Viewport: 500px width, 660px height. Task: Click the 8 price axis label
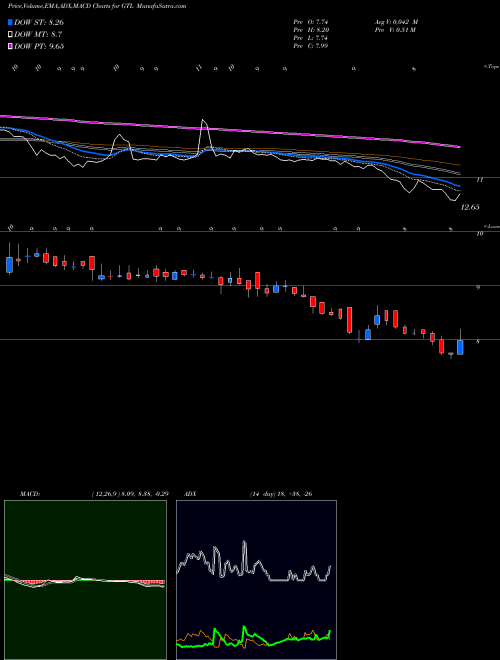pyautogui.click(x=478, y=342)
